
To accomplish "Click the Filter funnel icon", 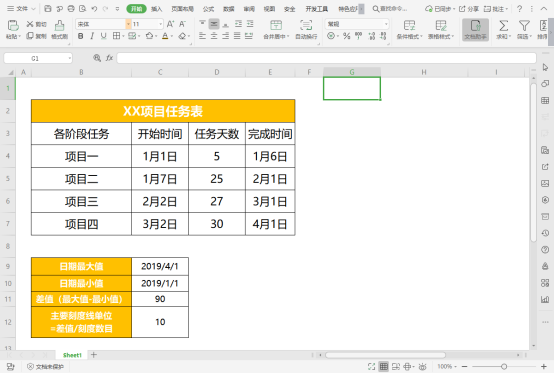I will tap(524, 25).
